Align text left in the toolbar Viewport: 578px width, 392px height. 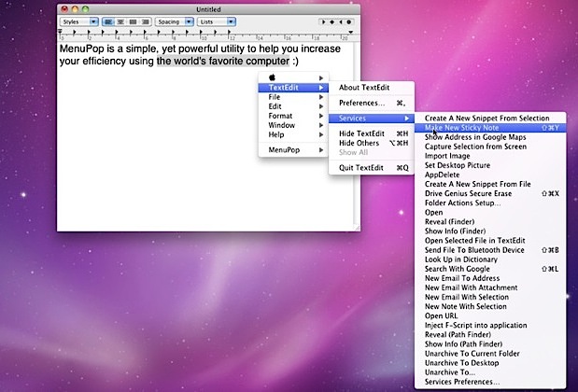(x=108, y=21)
